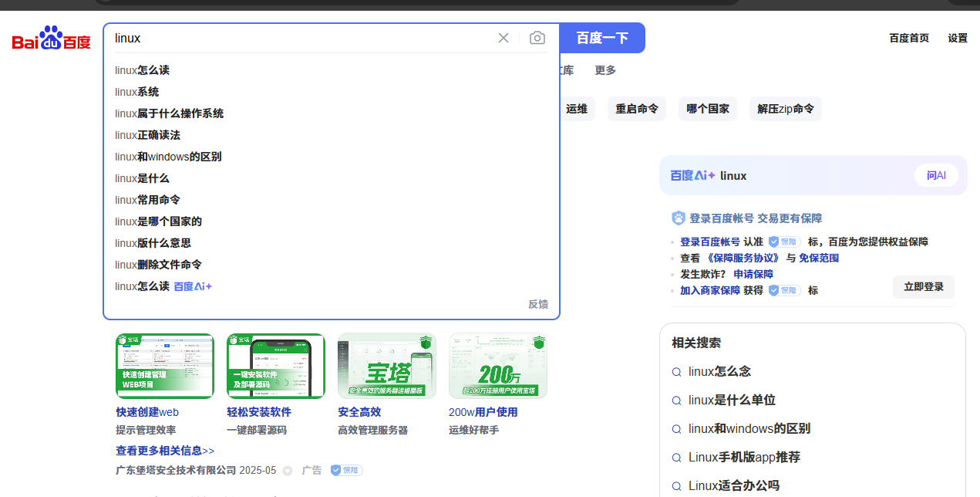Click the 解压zip命令 filter chip
980x497 pixels.
[786, 109]
